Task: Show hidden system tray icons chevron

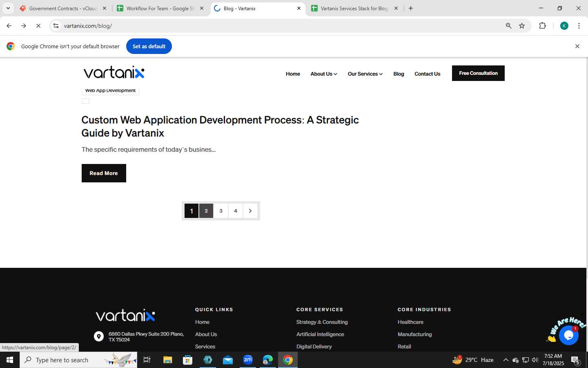Action: pyautogui.click(x=506, y=360)
